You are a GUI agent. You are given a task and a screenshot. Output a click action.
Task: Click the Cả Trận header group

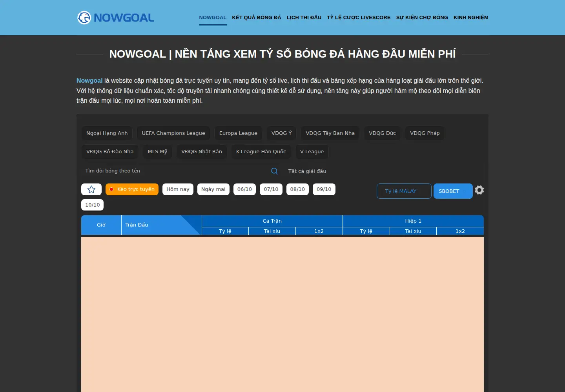click(x=272, y=221)
